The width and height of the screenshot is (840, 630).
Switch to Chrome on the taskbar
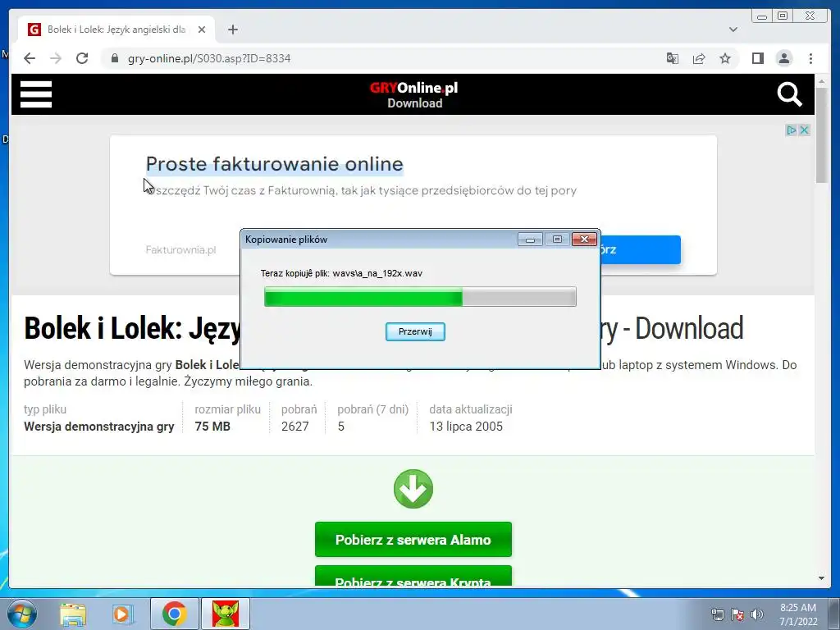pos(174,614)
